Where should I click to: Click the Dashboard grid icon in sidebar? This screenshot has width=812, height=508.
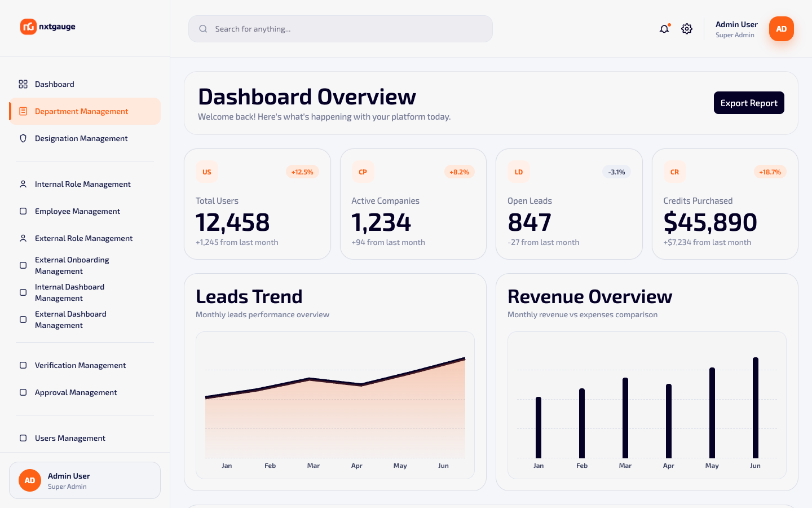[x=23, y=84]
